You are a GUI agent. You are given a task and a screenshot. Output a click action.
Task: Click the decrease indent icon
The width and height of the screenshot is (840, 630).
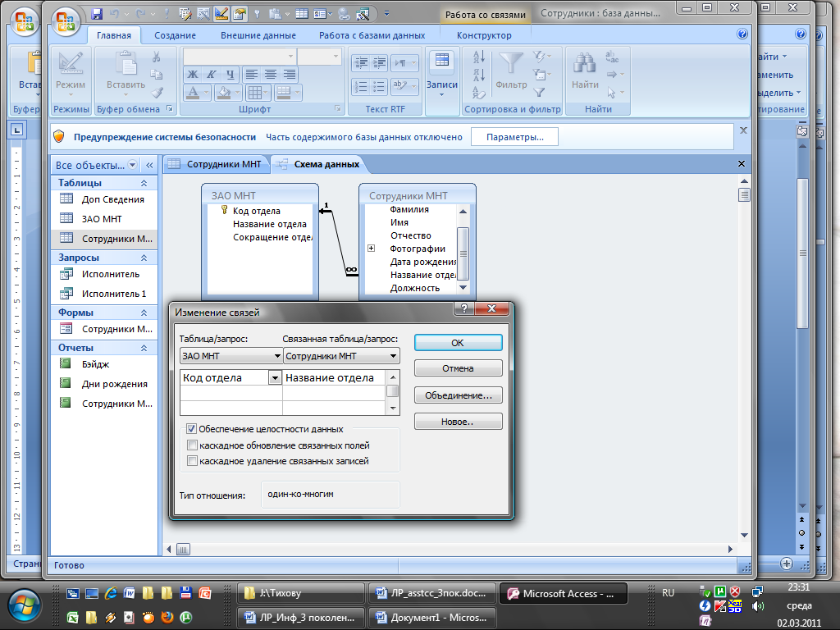(x=361, y=62)
